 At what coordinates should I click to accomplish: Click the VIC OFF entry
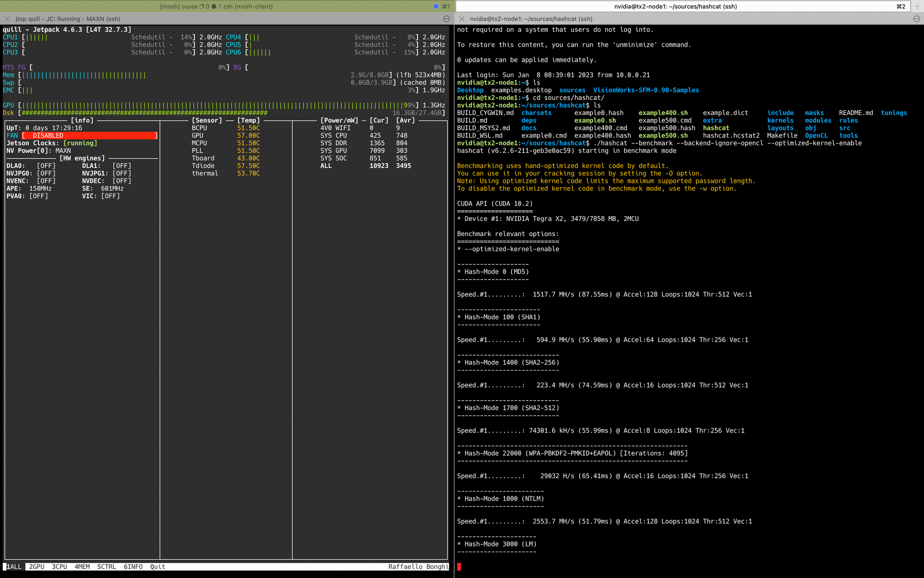101,196
